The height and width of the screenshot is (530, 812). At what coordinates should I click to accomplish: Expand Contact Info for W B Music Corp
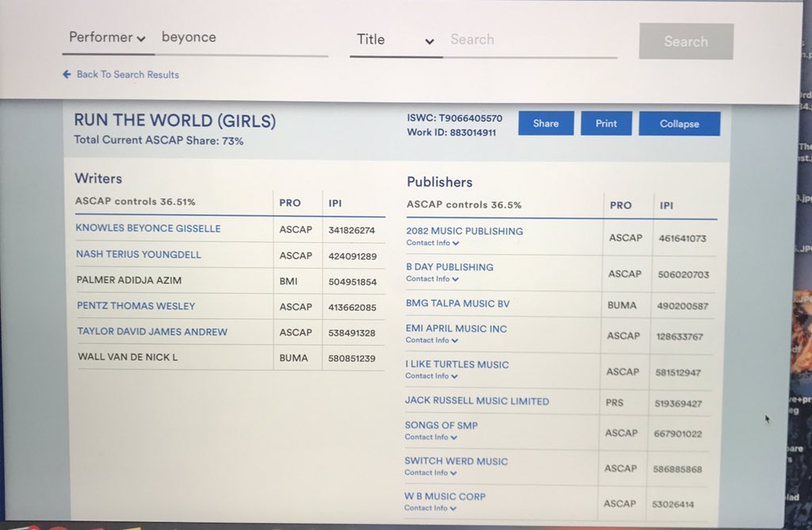pos(430,508)
